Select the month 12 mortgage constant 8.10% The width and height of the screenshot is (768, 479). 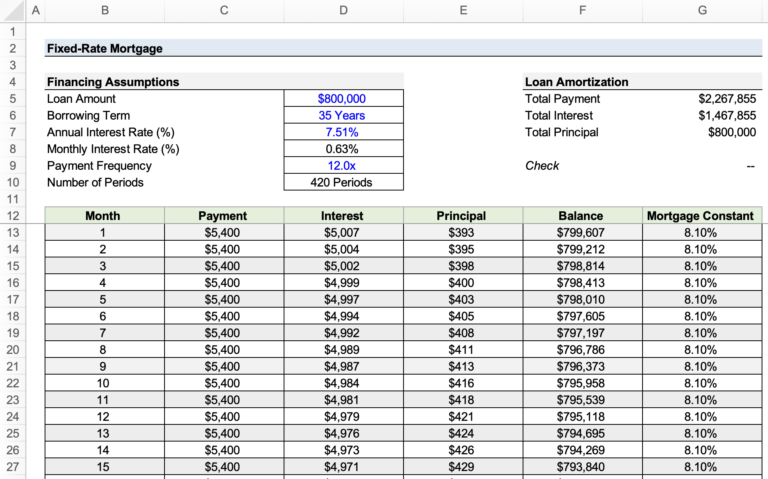pyautogui.click(x=702, y=416)
